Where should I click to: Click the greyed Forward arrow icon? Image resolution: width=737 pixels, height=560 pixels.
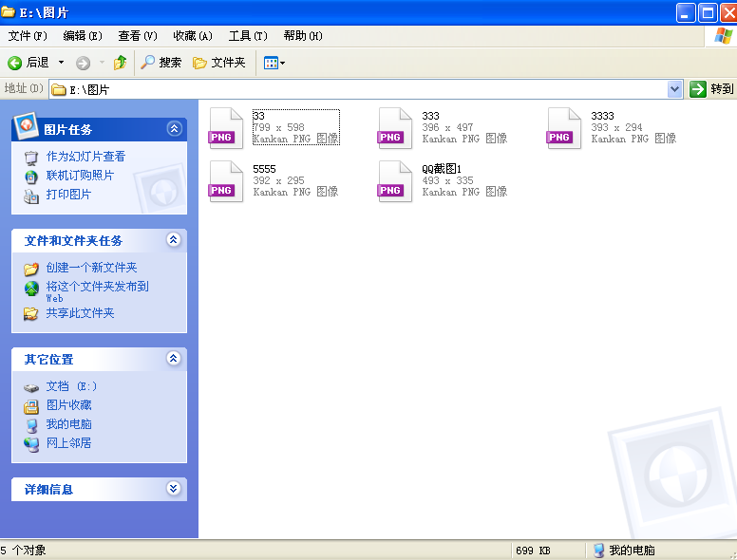(84, 63)
